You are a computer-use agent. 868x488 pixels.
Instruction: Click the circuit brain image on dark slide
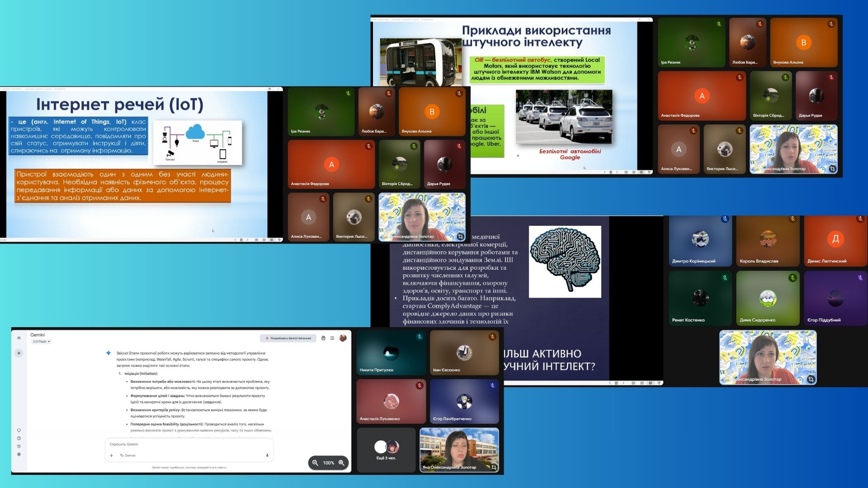point(565,262)
